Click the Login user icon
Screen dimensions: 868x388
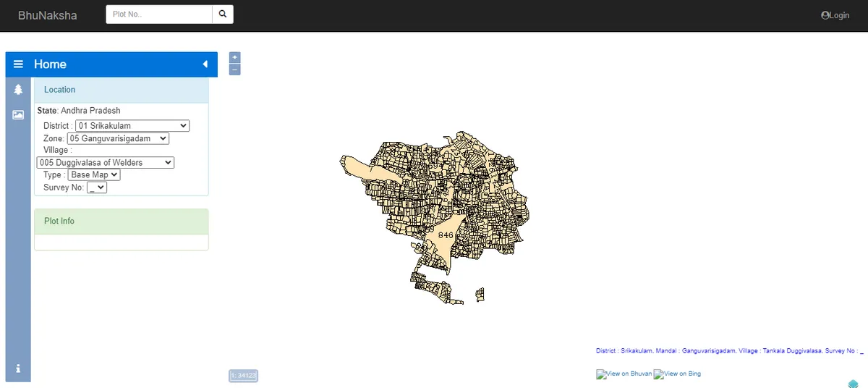(x=825, y=15)
